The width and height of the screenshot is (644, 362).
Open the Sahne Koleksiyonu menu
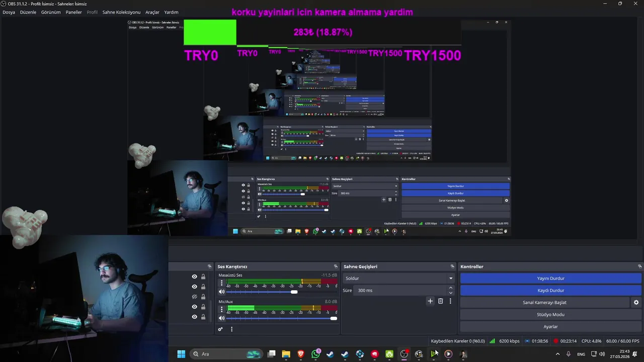pyautogui.click(x=121, y=12)
